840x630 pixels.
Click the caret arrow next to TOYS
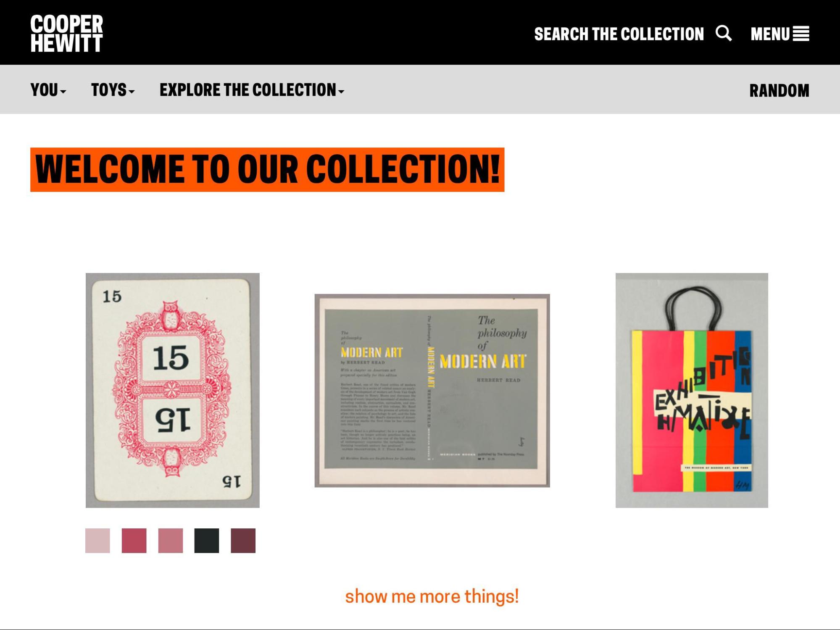[132, 92]
